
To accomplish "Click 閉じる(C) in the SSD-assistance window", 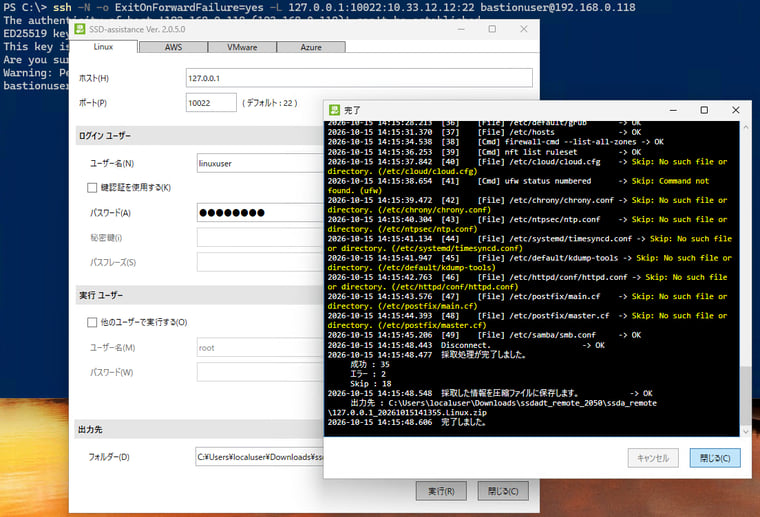I will 503,491.
